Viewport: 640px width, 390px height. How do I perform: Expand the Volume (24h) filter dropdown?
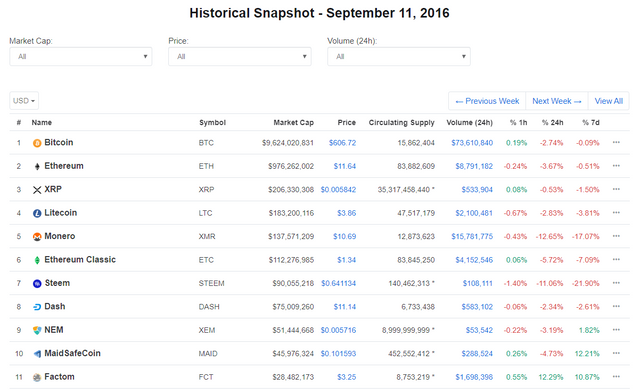click(x=399, y=56)
